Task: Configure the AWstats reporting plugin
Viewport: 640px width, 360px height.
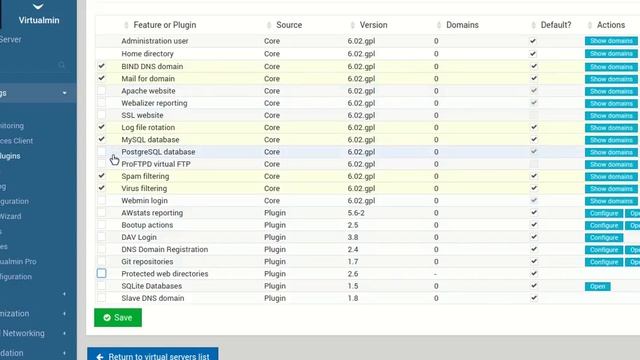Action: (x=604, y=213)
